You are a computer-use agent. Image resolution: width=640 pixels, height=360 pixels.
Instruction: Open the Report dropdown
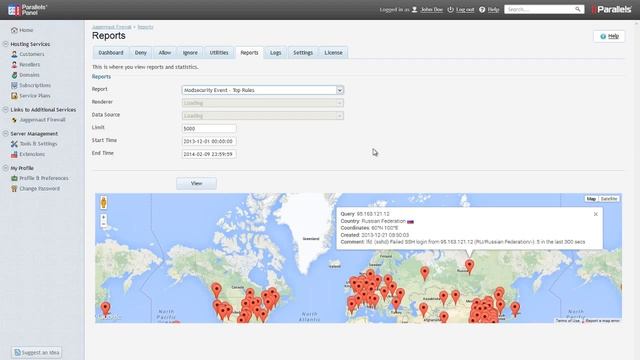click(x=262, y=90)
